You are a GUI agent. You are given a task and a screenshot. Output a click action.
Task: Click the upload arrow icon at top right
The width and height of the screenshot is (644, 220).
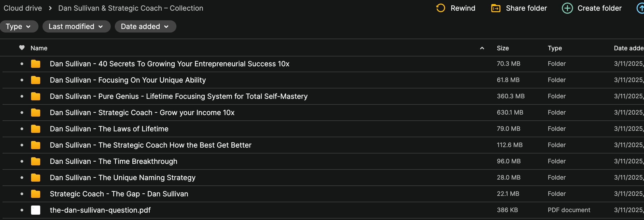click(640, 8)
